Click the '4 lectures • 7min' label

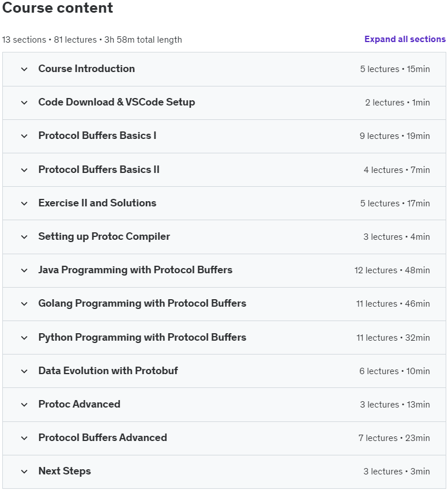coord(397,170)
